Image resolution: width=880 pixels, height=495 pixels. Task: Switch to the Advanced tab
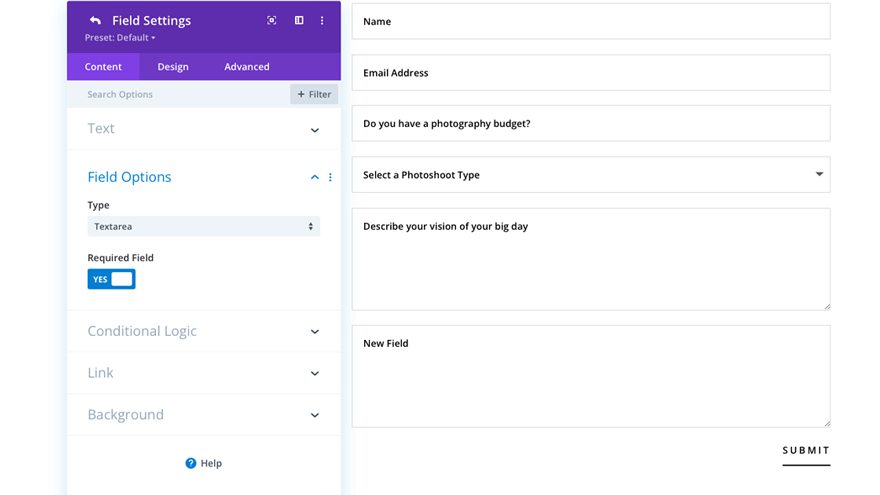(x=246, y=67)
